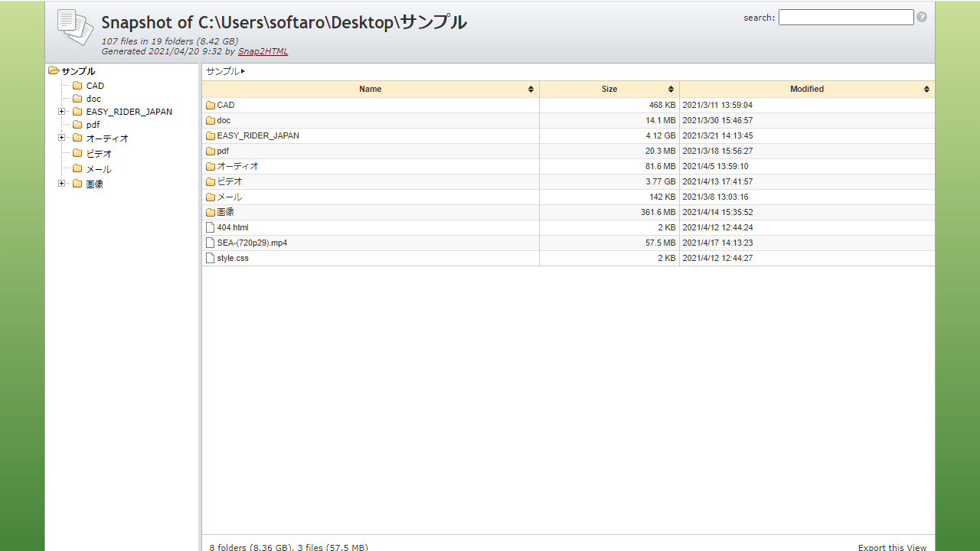
Task: Click the search help question mark icon
Action: point(922,17)
